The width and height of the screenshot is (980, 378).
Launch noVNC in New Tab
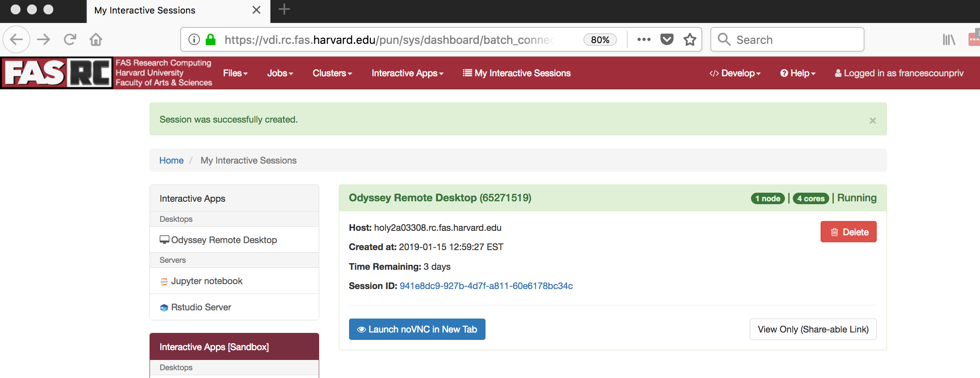coord(417,329)
